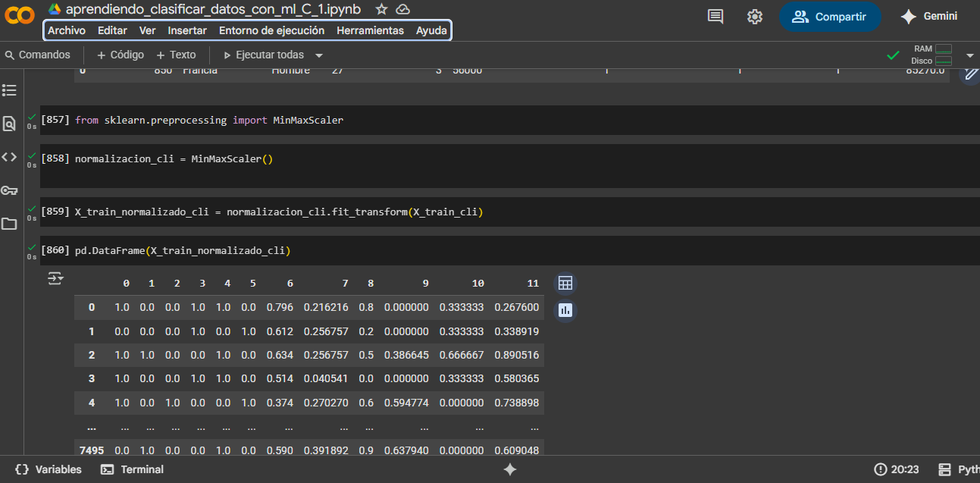Click the edit pencil icon at right edge
Screen dimensions: 980x483
click(x=969, y=74)
